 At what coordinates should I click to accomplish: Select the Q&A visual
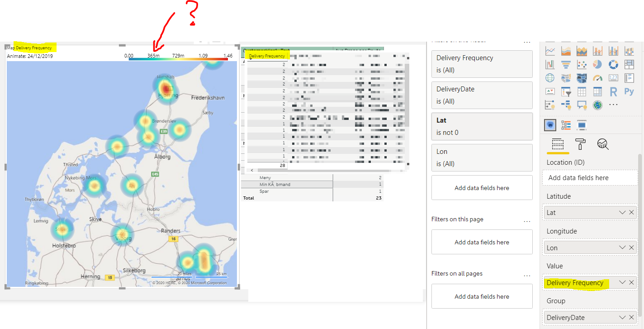tap(582, 105)
